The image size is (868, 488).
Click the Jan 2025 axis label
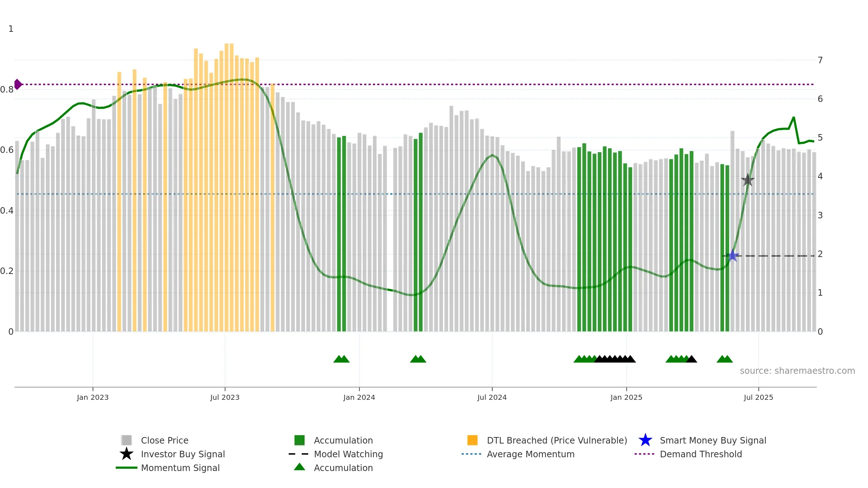pos(626,397)
